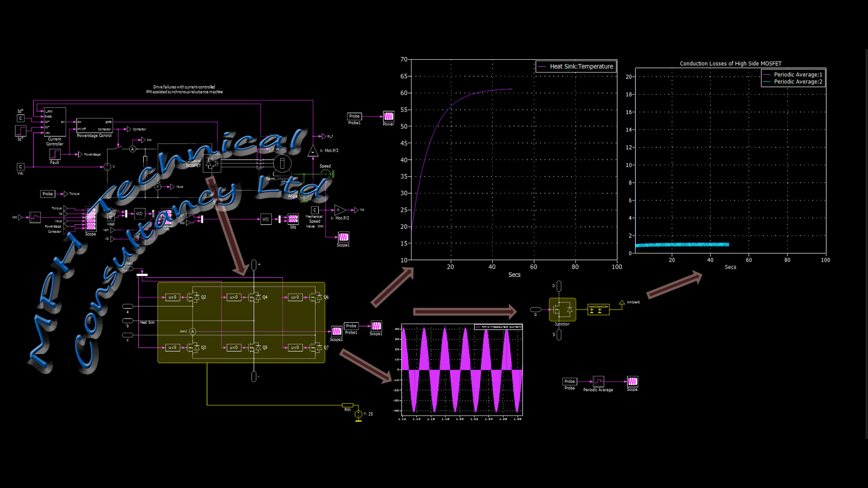Viewport: 868px width, 488px height.
Task: Open the Current Controller subsystem
Action: (55, 122)
